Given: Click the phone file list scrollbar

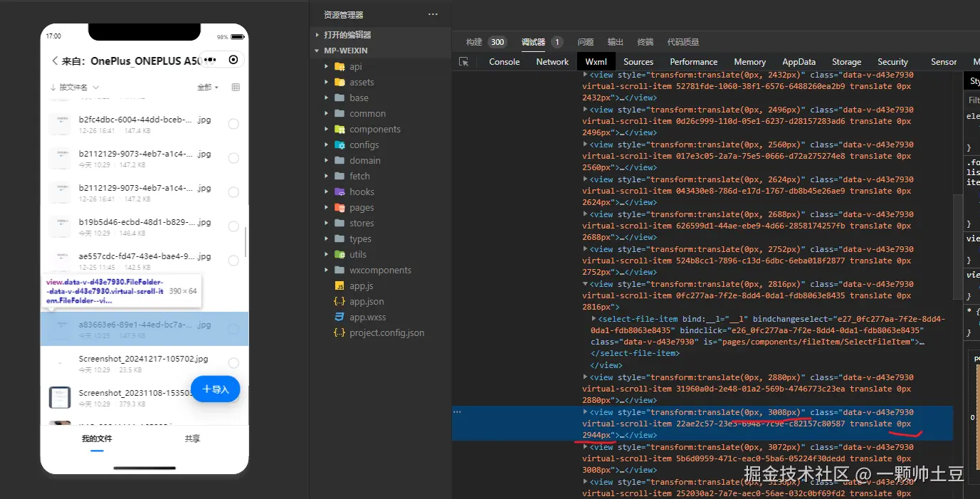Looking at the screenshot, I should [x=246, y=242].
